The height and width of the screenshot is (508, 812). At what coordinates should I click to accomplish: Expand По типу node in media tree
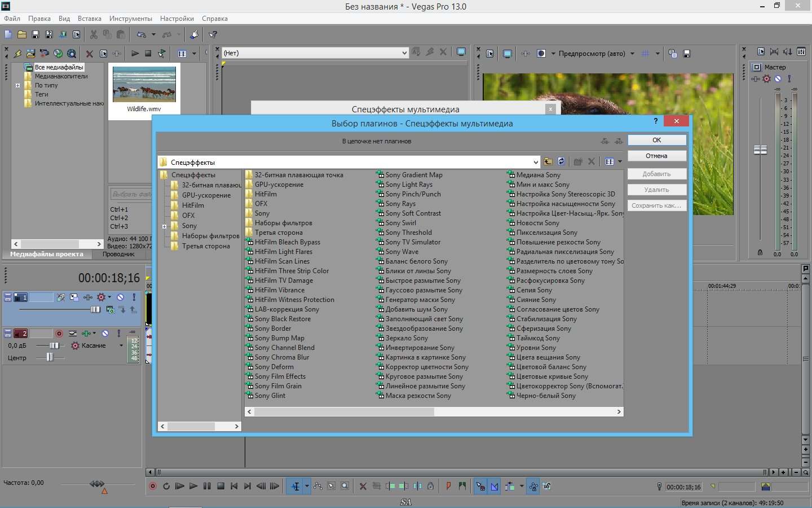[17, 86]
